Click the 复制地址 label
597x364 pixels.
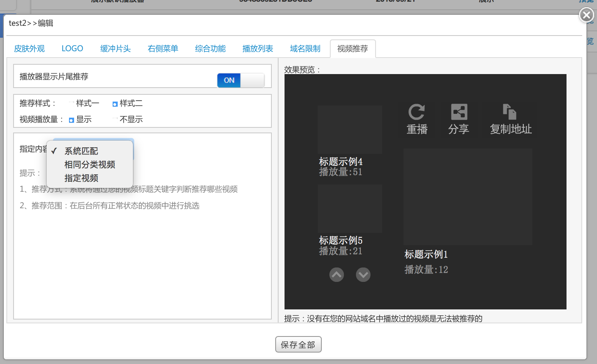click(x=511, y=129)
